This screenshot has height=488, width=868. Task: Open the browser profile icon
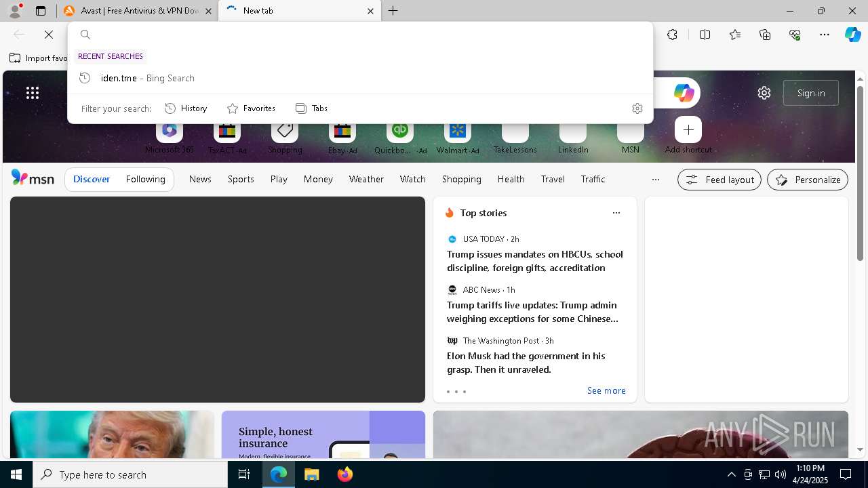pyautogui.click(x=15, y=10)
